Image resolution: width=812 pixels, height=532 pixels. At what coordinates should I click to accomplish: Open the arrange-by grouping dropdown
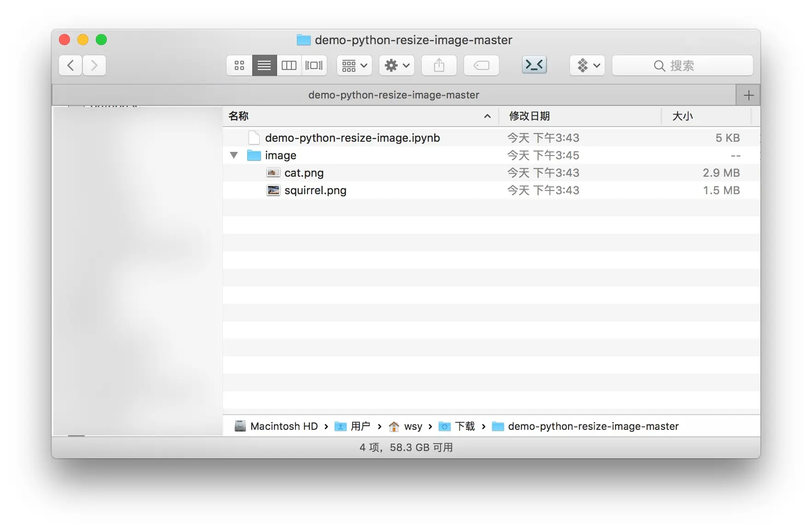(x=354, y=65)
